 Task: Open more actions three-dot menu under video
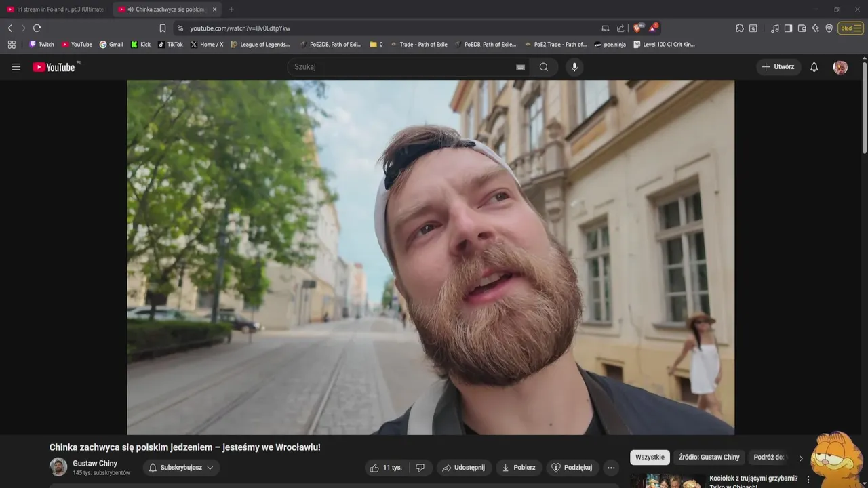pyautogui.click(x=611, y=468)
